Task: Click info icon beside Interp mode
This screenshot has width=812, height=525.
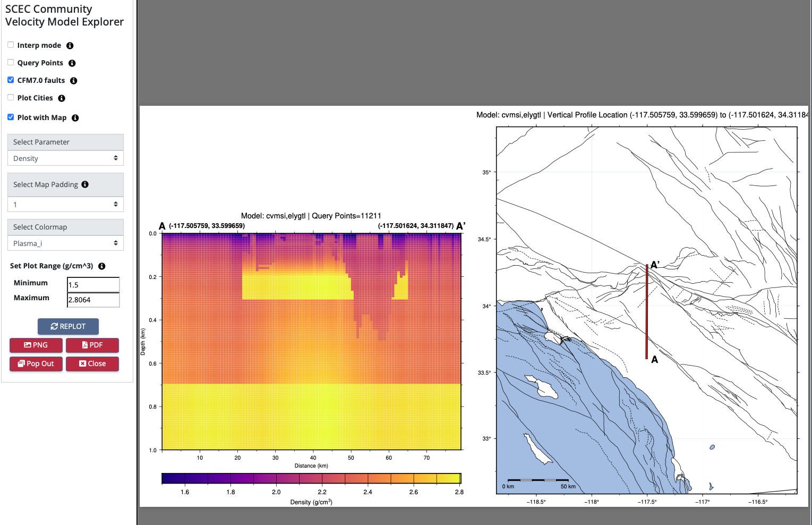Action: (70, 46)
